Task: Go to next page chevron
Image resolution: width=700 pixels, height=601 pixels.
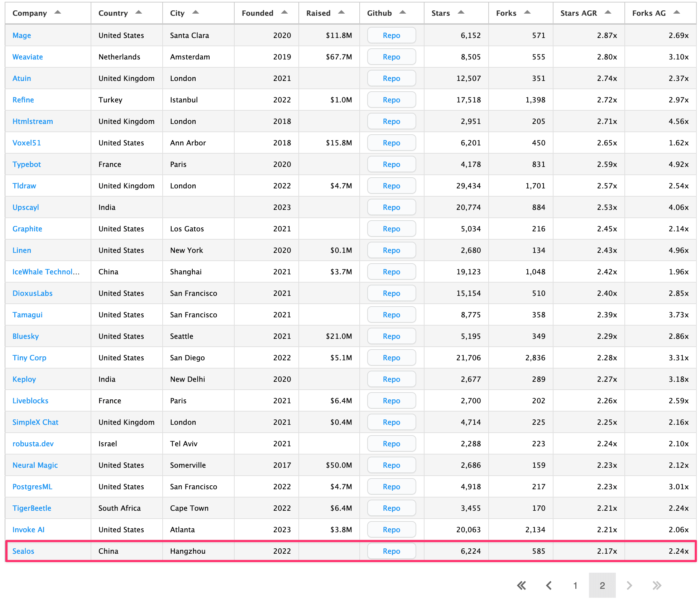Action: [629, 586]
